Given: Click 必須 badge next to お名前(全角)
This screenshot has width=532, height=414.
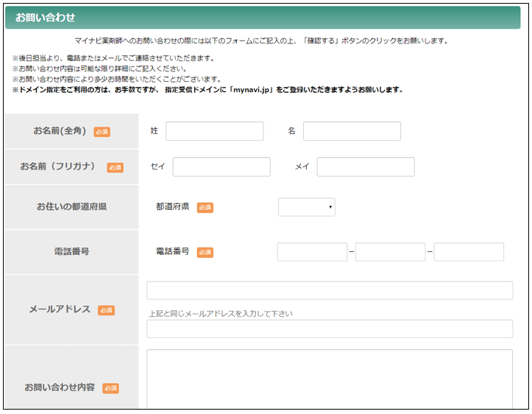Looking at the screenshot, I should coord(102,132).
